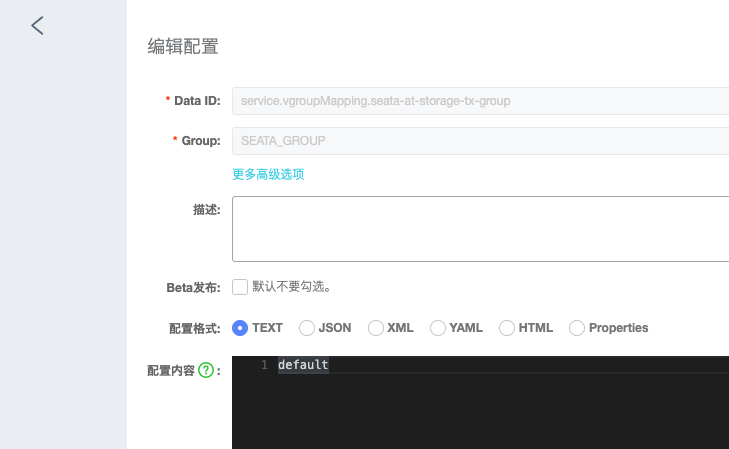The height and width of the screenshot is (449, 729).
Task: Click the back arrow icon
Action: click(37, 26)
